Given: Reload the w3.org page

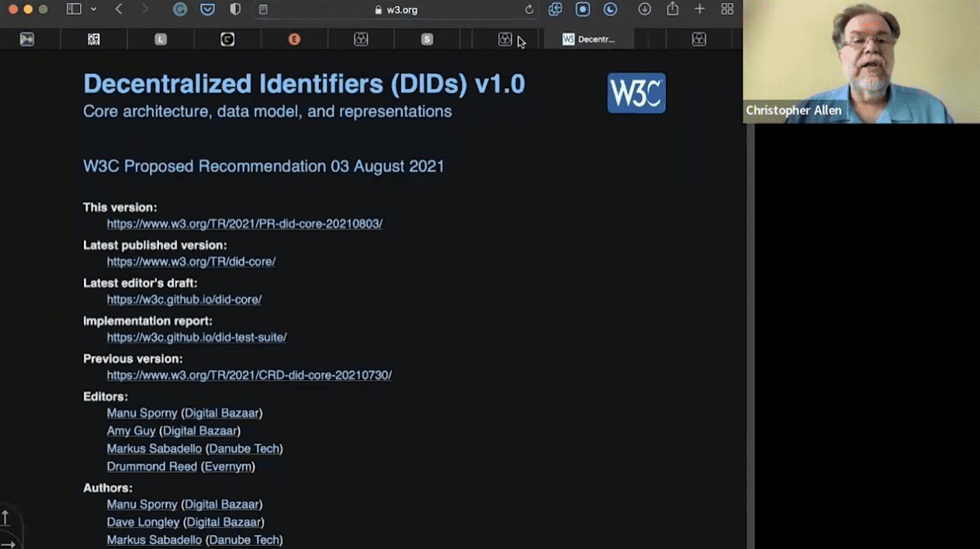Looking at the screenshot, I should [529, 9].
